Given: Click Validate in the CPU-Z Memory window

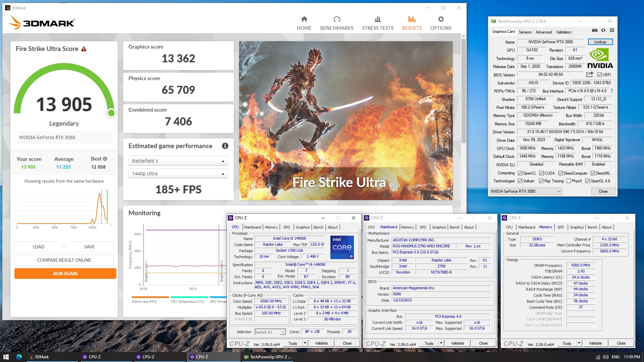Looking at the screenshot, I should pos(595,343).
